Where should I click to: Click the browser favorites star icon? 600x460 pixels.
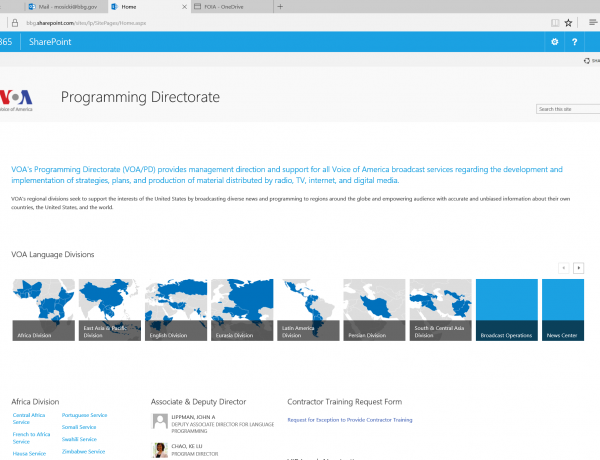point(568,23)
